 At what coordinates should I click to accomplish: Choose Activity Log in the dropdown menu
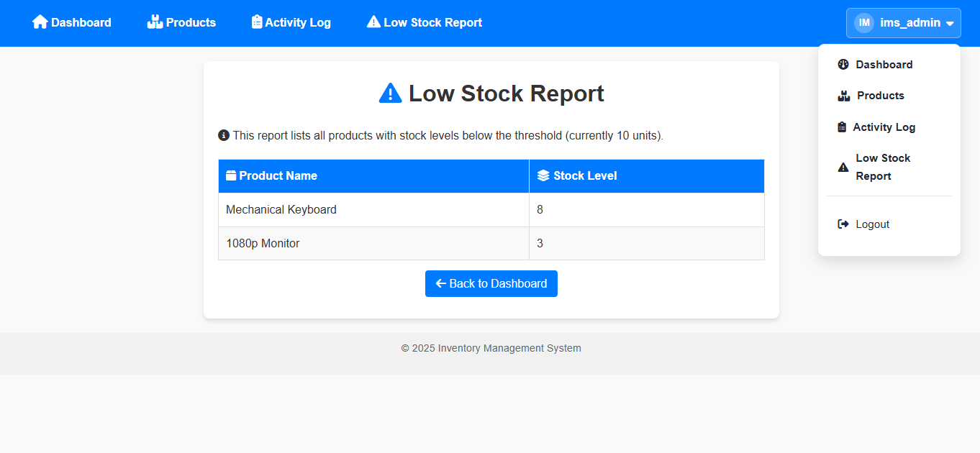884,127
